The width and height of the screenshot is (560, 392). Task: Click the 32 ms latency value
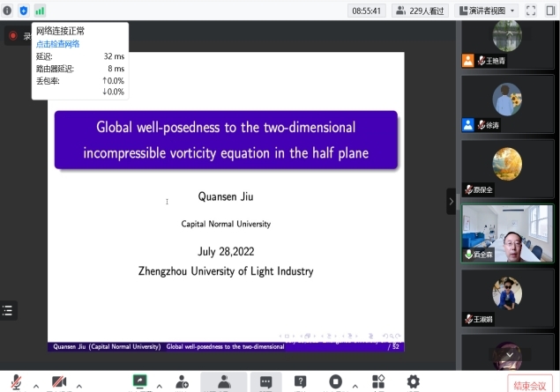[x=114, y=56]
